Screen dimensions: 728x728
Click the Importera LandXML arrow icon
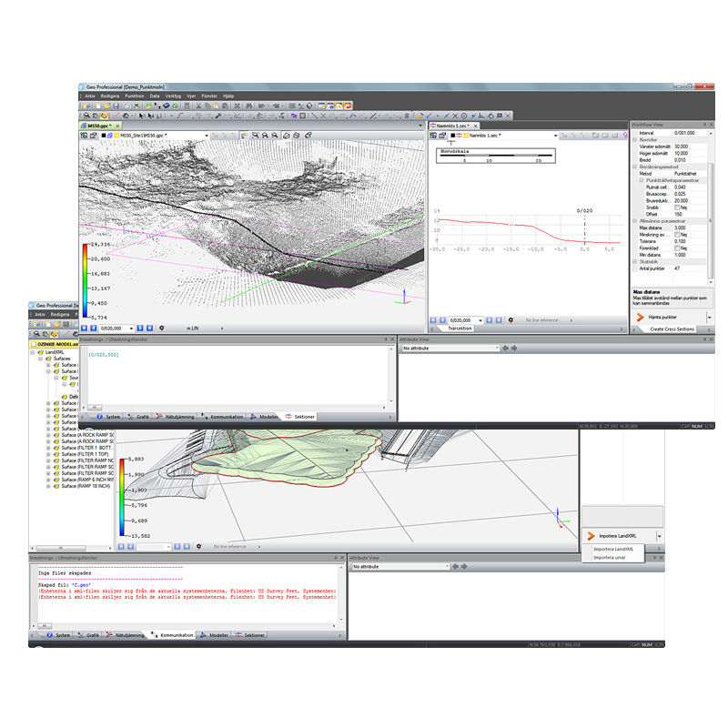tap(591, 537)
